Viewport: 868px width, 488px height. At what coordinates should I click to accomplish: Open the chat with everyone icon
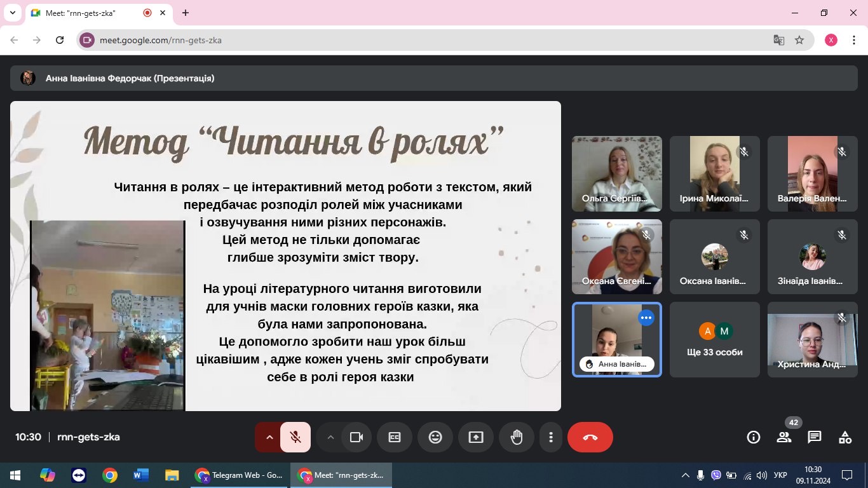click(815, 437)
